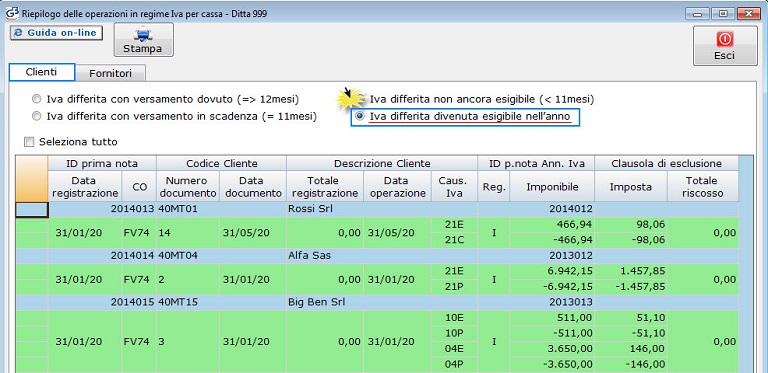Click the ID prima nota header
Screen dimensions: 768x373
click(102, 163)
